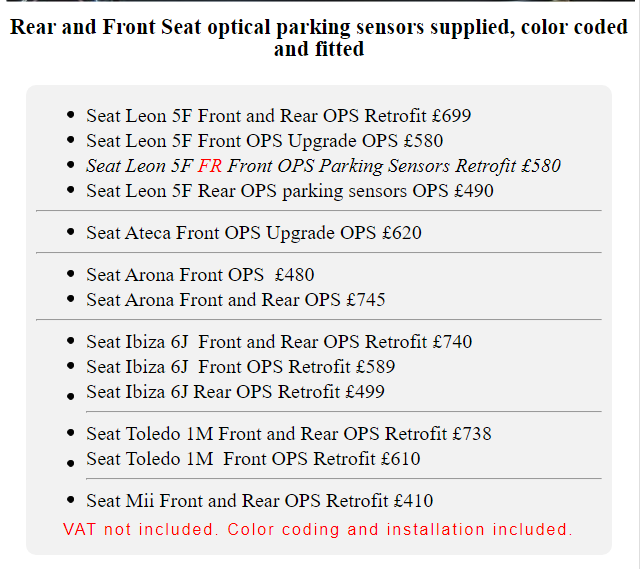Choose Seat Toledo 1M Front OPS Retrofit £610
640x569 pixels.
[253, 459]
